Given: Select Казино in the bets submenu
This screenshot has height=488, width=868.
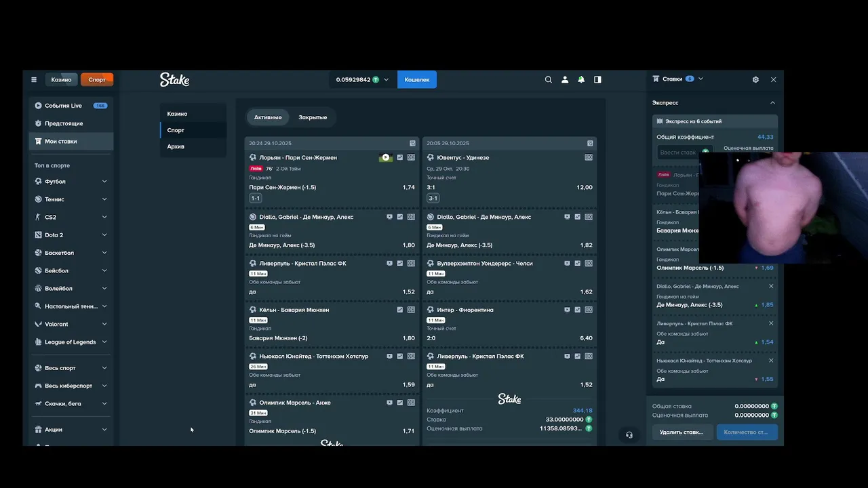Looking at the screenshot, I should click(x=193, y=114).
